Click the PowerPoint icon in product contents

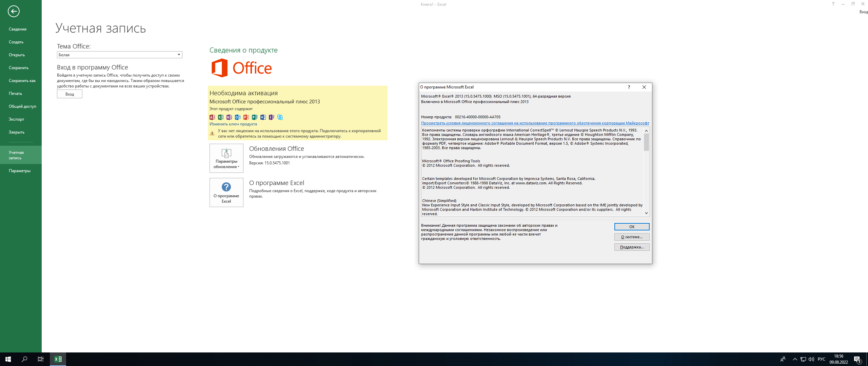pyautogui.click(x=246, y=117)
